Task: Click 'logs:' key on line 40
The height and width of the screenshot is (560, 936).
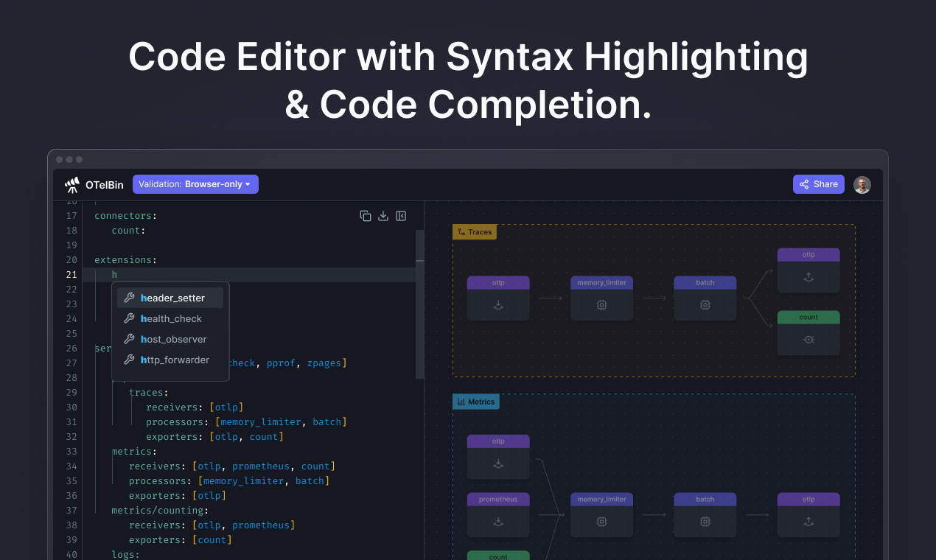Action: tap(126, 555)
